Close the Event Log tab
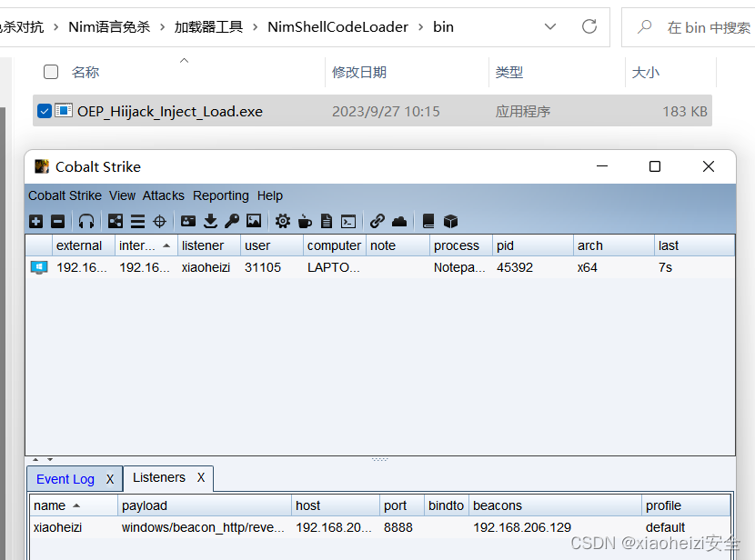The image size is (755, 560). click(x=110, y=479)
